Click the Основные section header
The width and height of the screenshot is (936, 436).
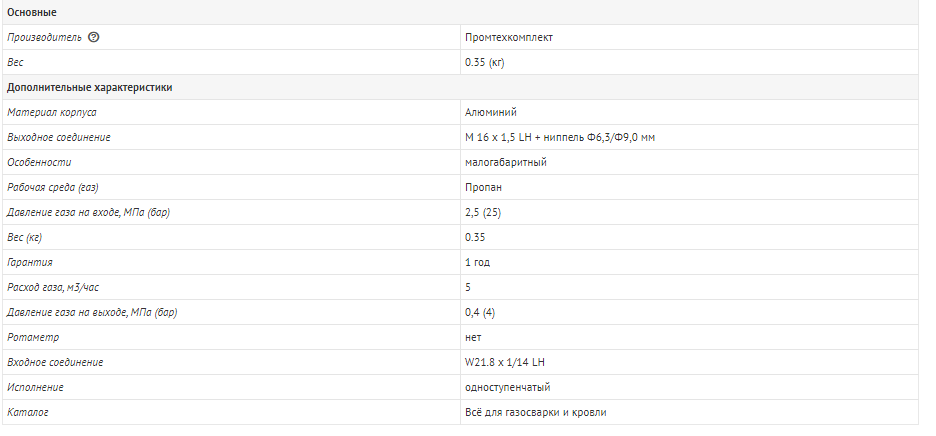[x=32, y=12]
